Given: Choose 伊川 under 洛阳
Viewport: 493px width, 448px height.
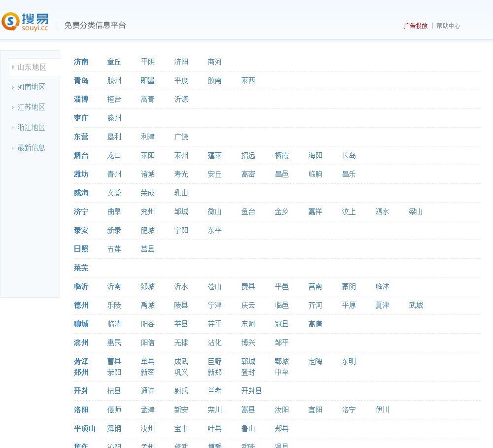Looking at the screenshot, I should pyautogui.click(x=383, y=410).
